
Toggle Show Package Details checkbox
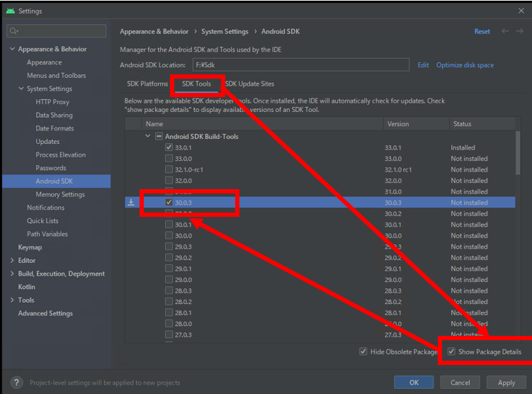(451, 351)
